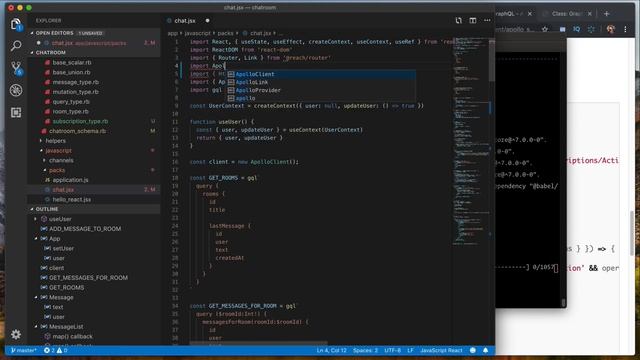Open the browser profile avatar
Screen dimensions: 640x360
coord(611,29)
